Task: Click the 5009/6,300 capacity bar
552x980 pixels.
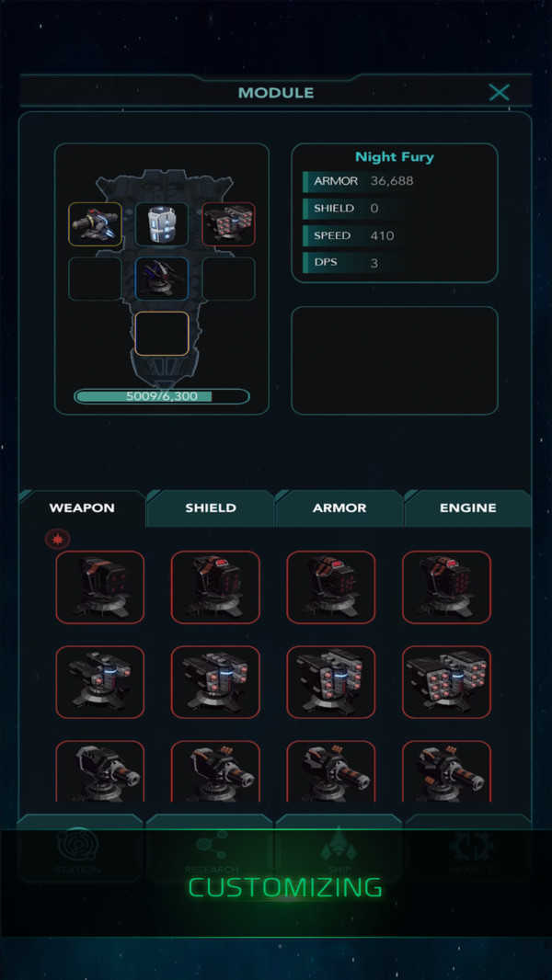Action: 162,396
